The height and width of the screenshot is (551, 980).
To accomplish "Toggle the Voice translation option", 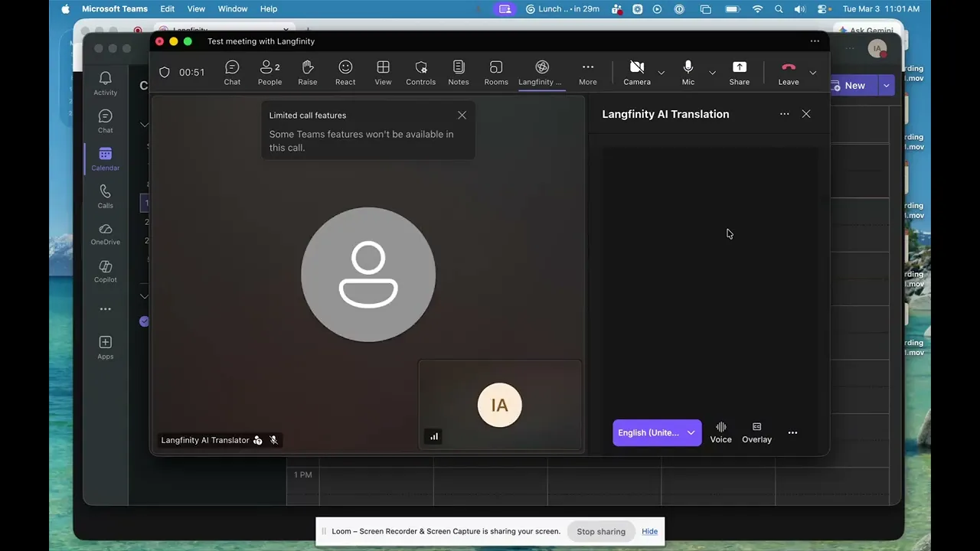I will [720, 432].
